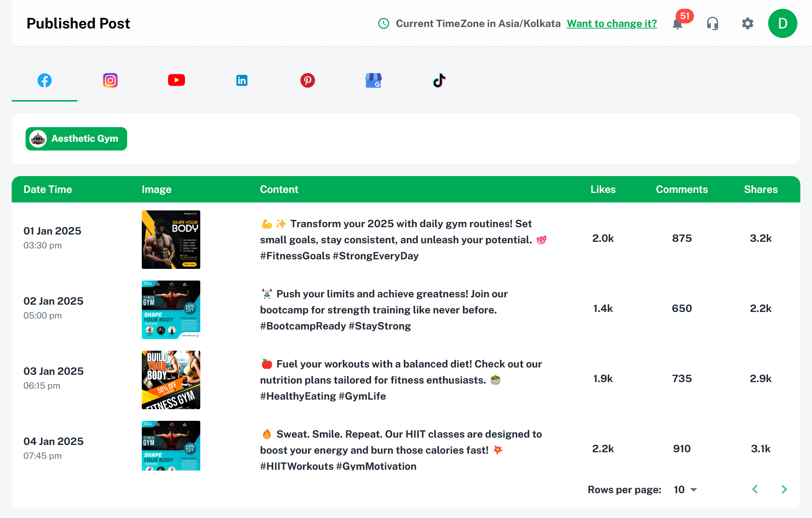Select the Aesthetic Gym account chip

[76, 139]
